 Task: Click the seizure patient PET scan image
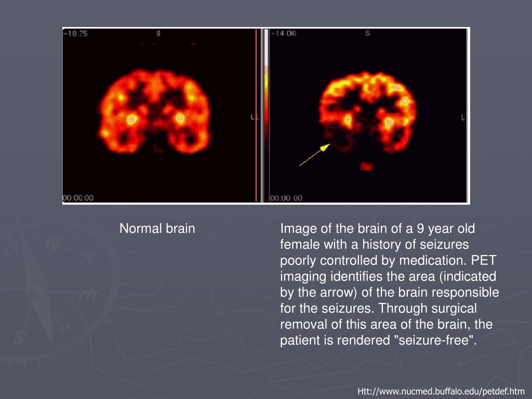368,115
